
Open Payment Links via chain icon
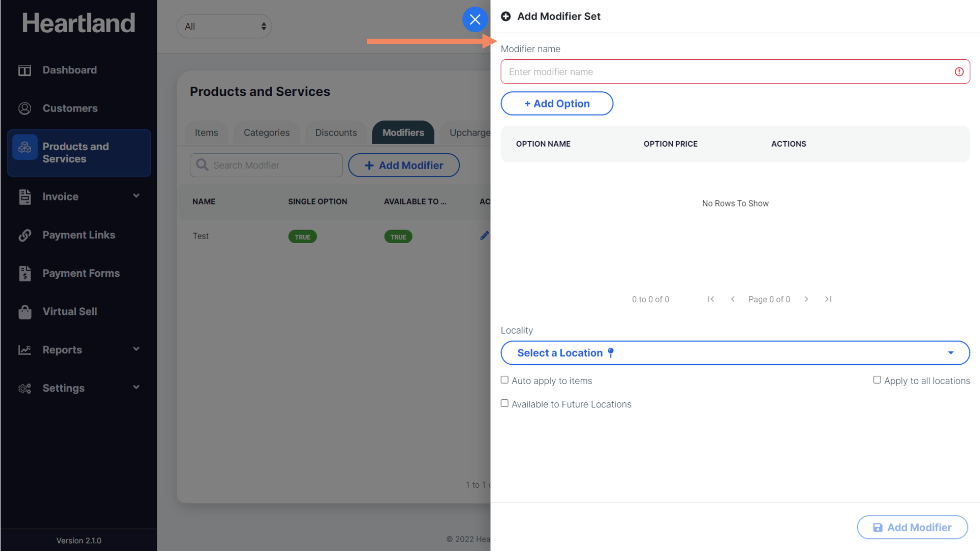pyautogui.click(x=25, y=235)
